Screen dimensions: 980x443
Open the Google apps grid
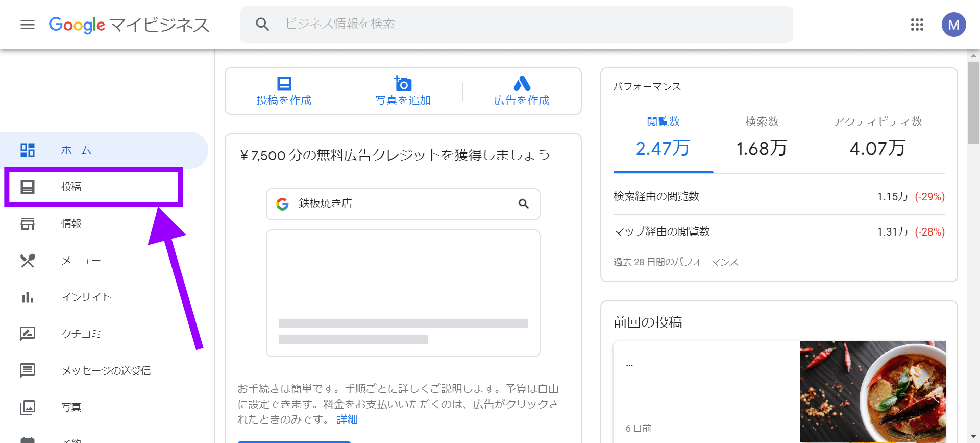917,25
